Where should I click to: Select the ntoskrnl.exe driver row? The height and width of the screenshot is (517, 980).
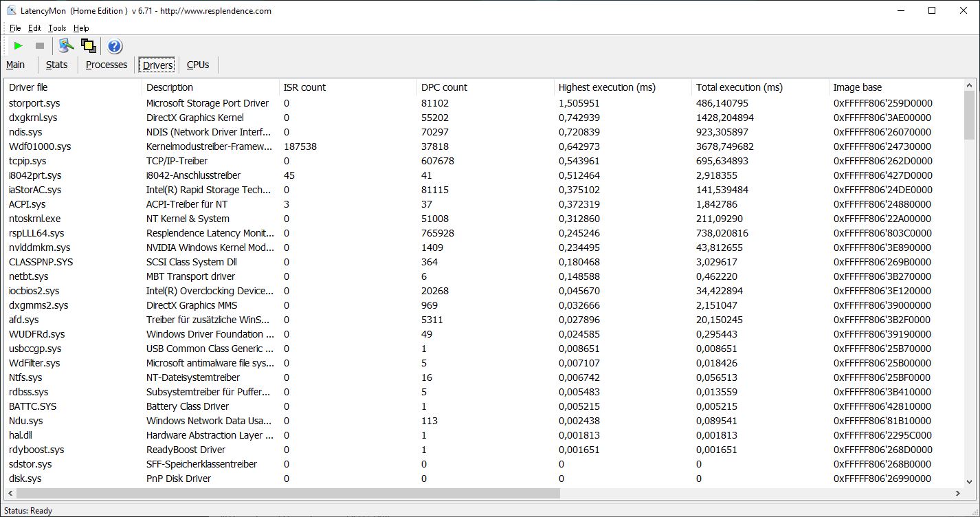pyautogui.click(x=484, y=219)
